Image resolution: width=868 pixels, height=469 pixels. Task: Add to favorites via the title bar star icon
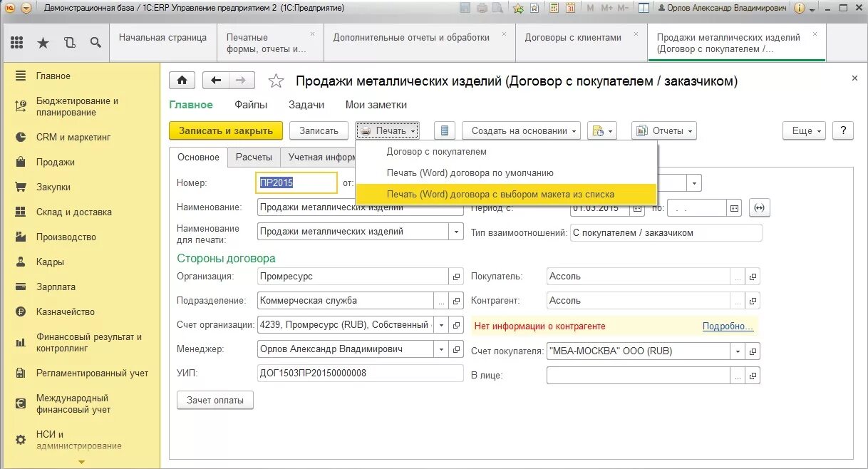518,9
